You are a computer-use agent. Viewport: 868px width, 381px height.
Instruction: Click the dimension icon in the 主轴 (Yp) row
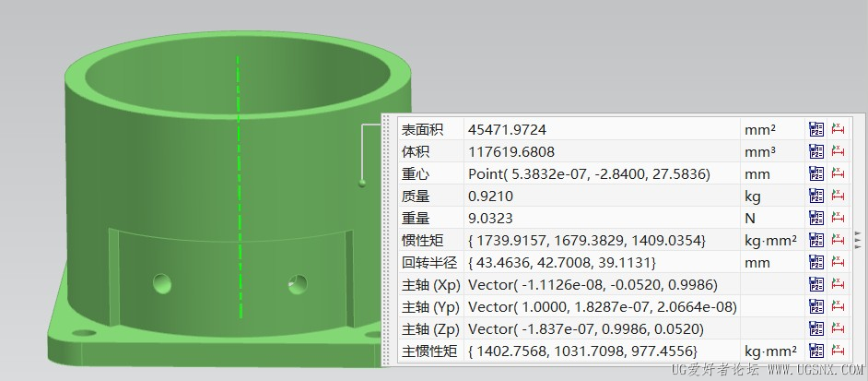839,306
